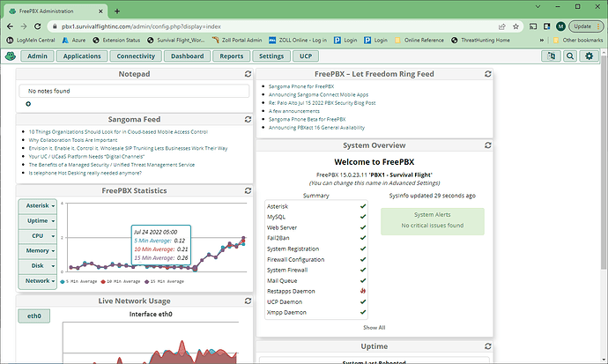
Task: Open the language selector icon
Action: pyautogui.click(x=551, y=56)
